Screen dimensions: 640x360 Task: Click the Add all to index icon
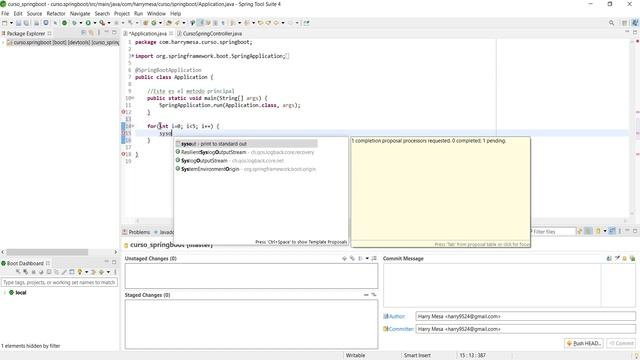[x=351, y=258]
